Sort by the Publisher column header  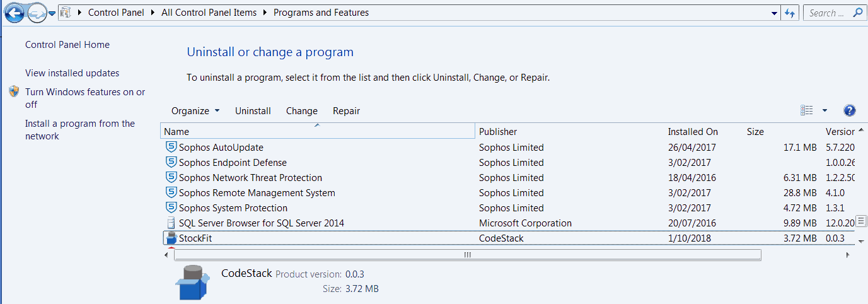570,131
